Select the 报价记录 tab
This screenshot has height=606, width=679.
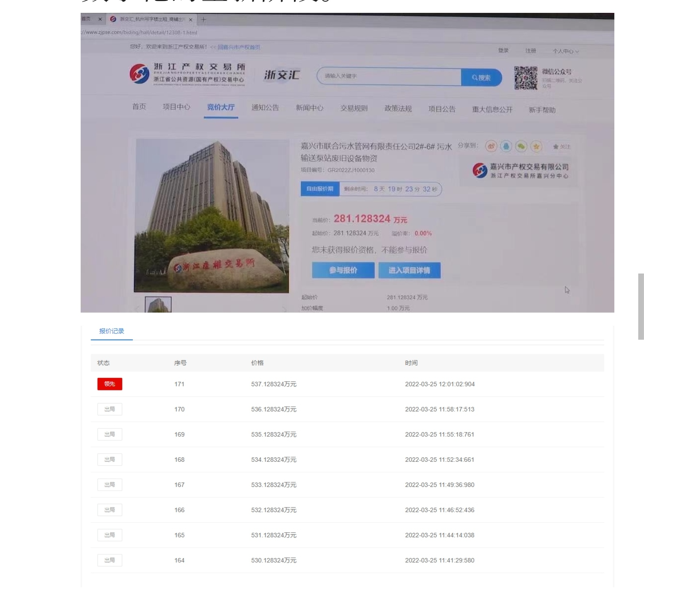pyautogui.click(x=112, y=331)
